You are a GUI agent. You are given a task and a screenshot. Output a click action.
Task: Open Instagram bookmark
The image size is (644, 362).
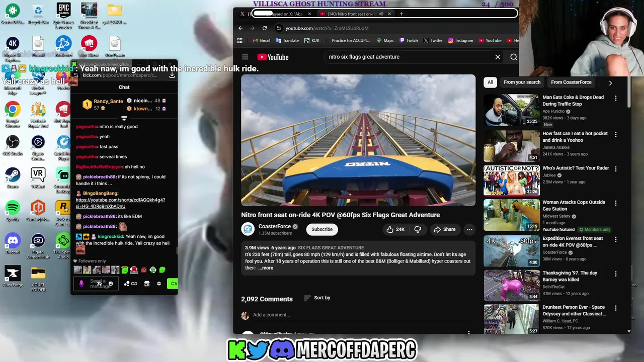click(460, 41)
